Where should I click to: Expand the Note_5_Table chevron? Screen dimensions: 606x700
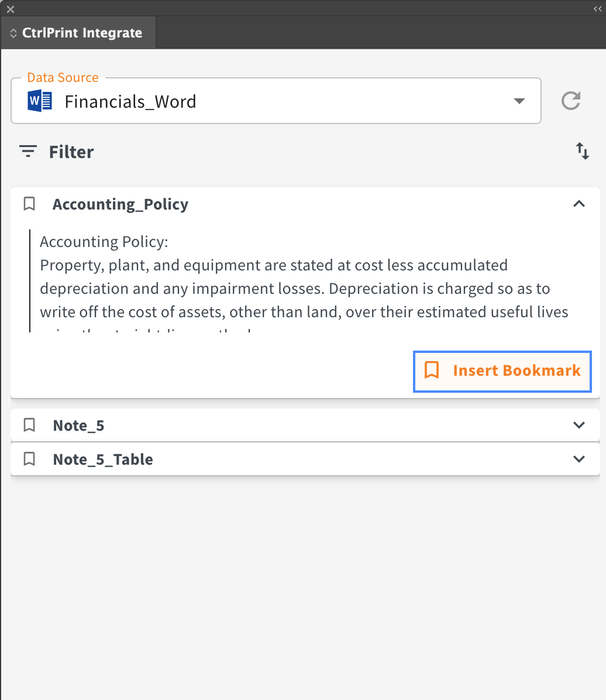579,459
